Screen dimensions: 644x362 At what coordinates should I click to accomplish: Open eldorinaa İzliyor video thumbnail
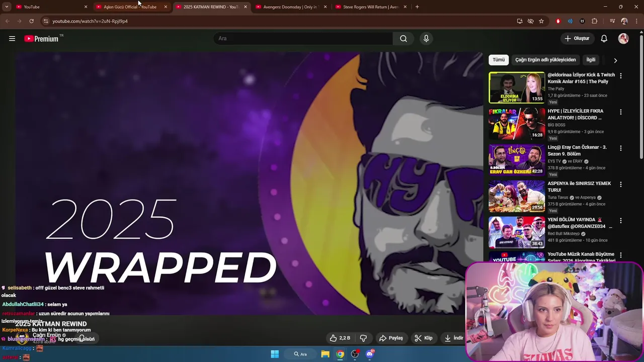tap(517, 87)
